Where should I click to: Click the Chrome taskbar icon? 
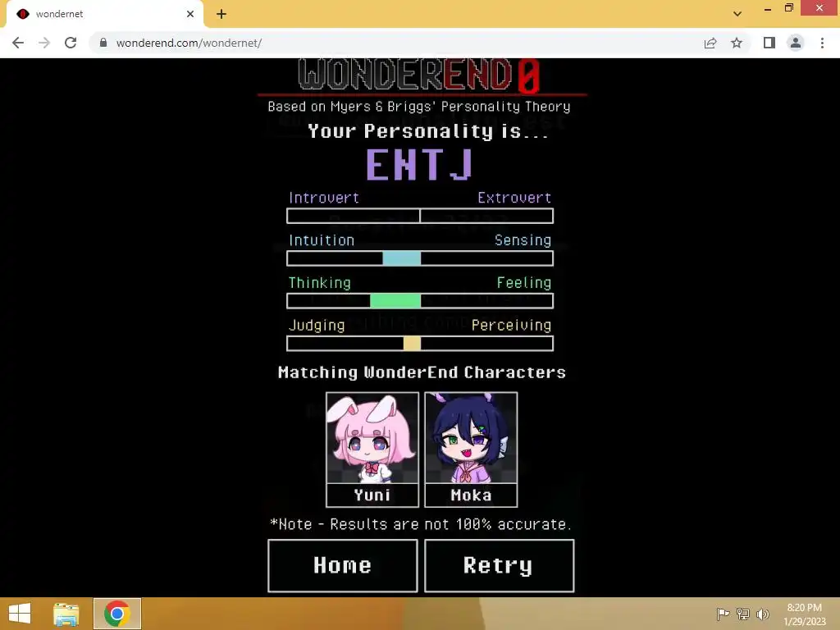(117, 614)
